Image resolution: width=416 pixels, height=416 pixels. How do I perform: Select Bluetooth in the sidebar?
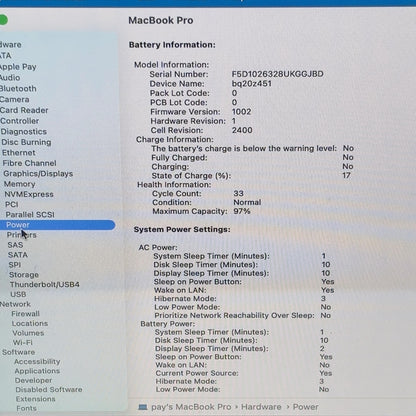coord(18,89)
